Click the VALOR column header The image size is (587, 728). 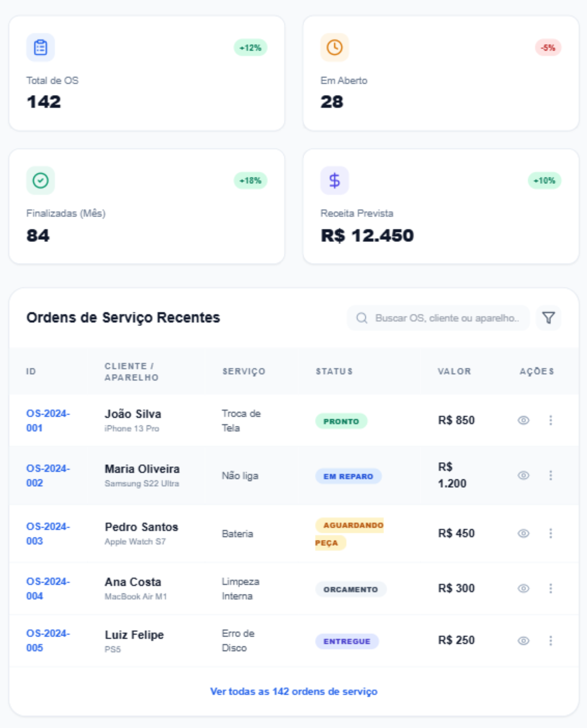pos(454,371)
